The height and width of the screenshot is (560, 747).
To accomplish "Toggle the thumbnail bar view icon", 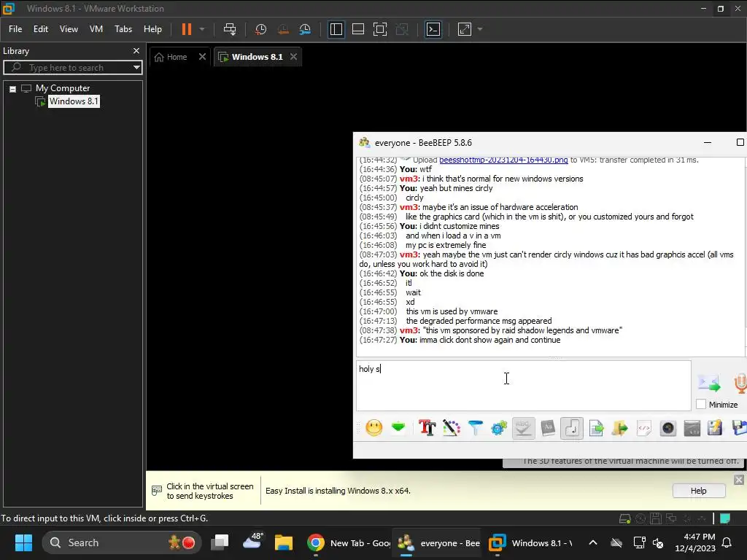I will [x=357, y=29].
